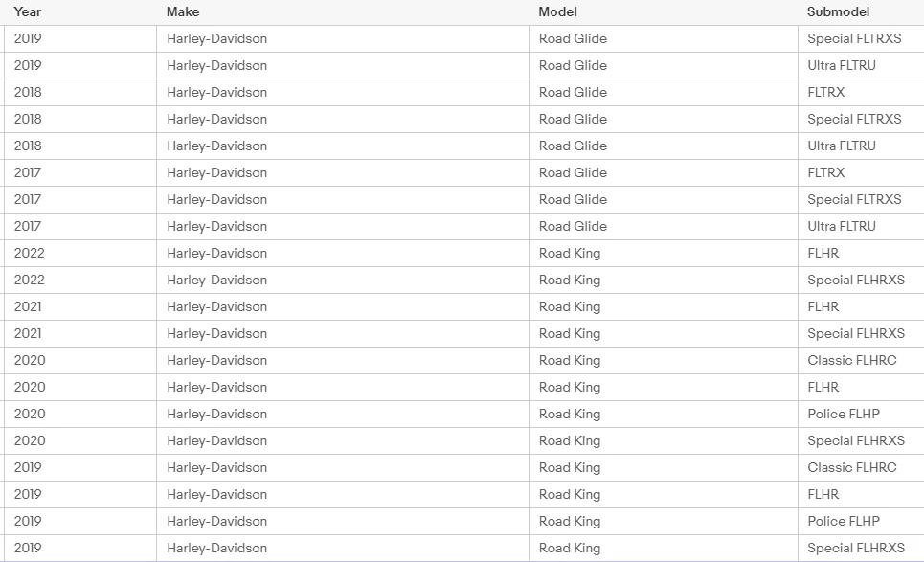Select year '2018' in the Special FLTRXS row
The width and height of the screenshot is (924, 562).
(28, 119)
